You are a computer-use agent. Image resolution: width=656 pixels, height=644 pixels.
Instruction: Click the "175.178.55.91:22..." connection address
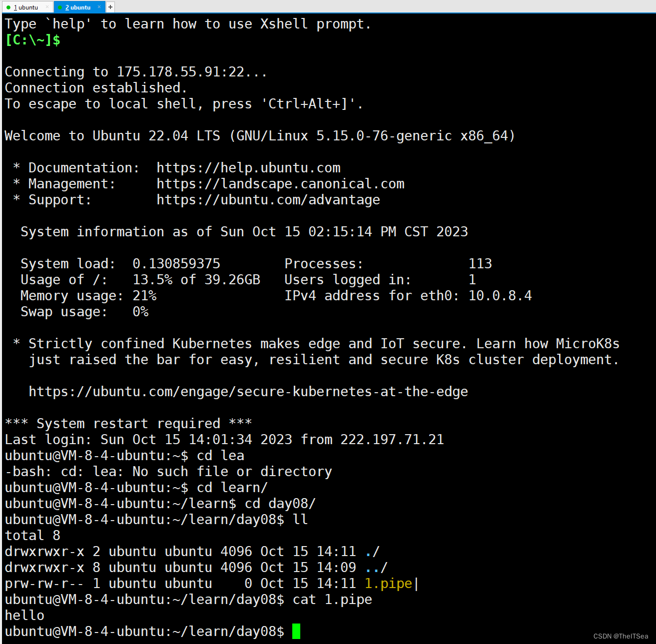pos(192,72)
